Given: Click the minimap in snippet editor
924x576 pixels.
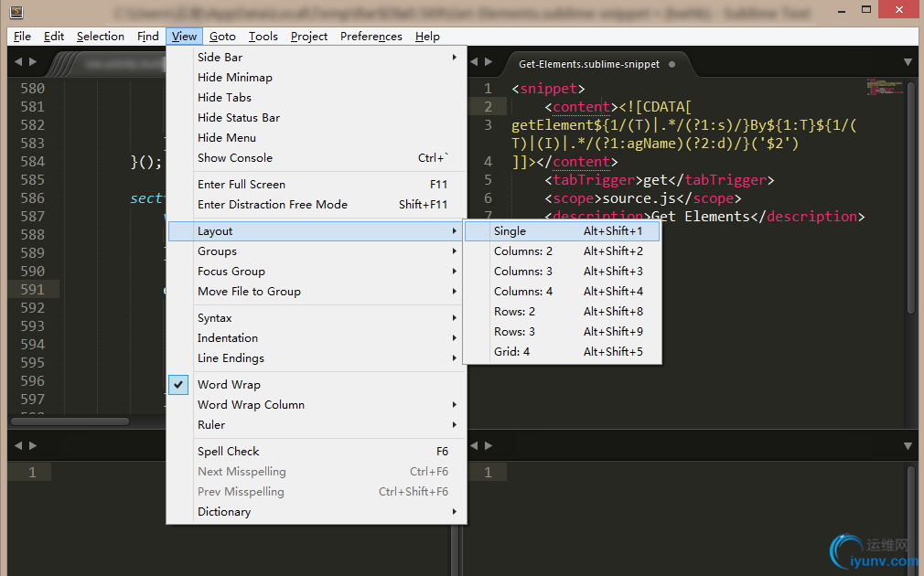Looking at the screenshot, I should 885,88.
